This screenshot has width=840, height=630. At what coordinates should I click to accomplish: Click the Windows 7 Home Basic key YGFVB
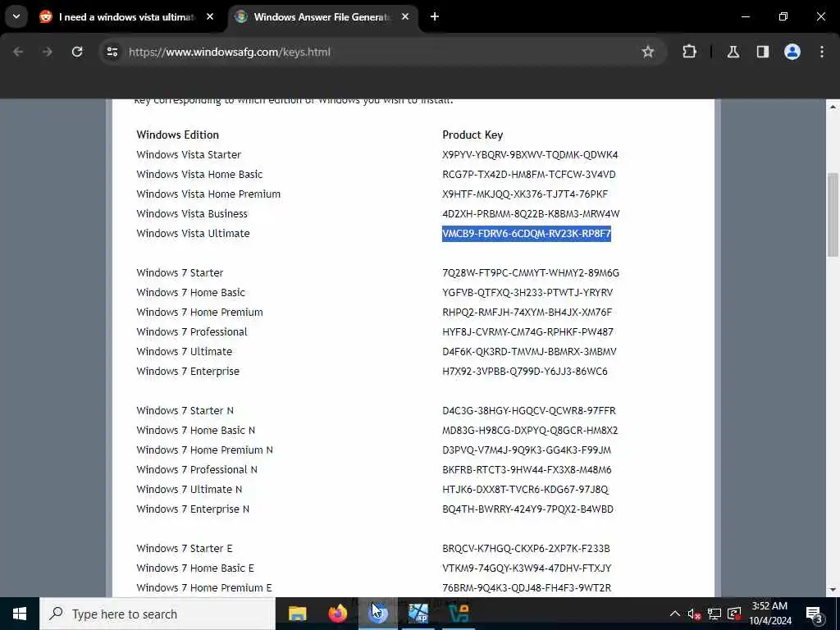pyautogui.click(x=527, y=293)
